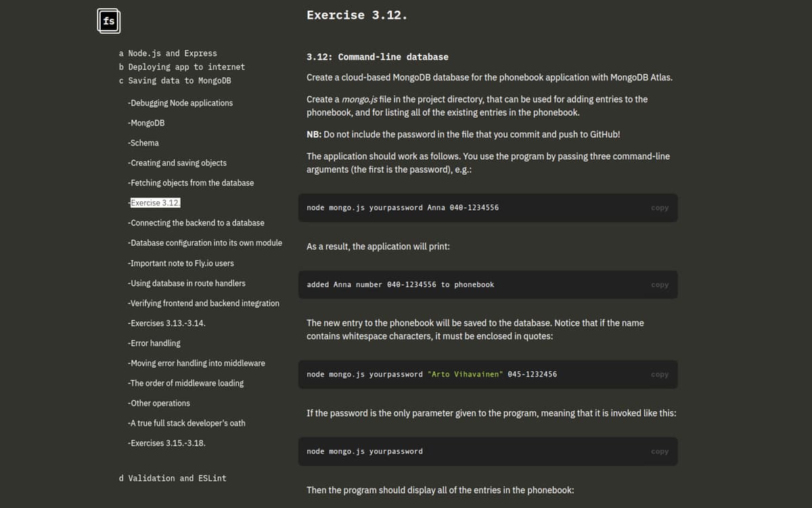This screenshot has height=508, width=812.
Task: Open 'Creating and saving objects' section
Action: pyautogui.click(x=177, y=163)
